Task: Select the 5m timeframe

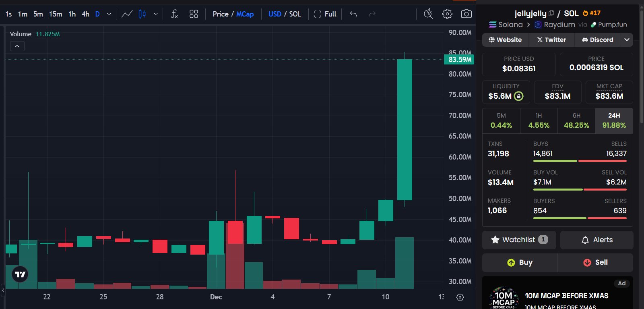Action: click(38, 14)
